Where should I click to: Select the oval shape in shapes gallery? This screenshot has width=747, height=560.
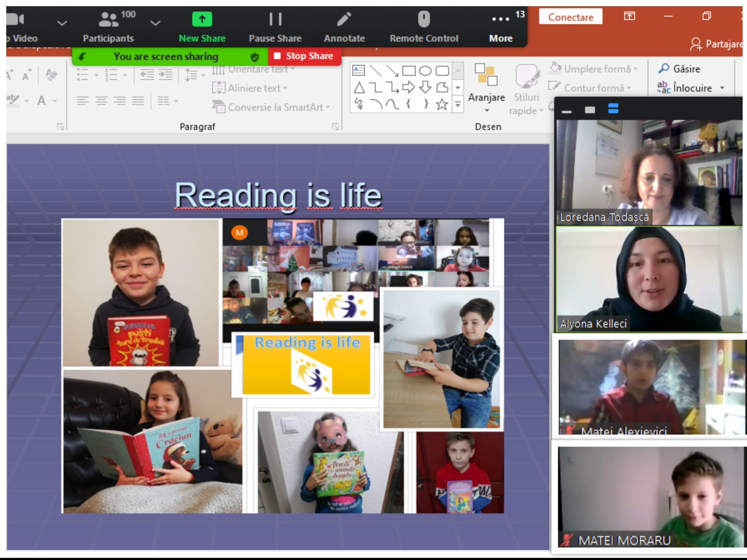click(425, 71)
